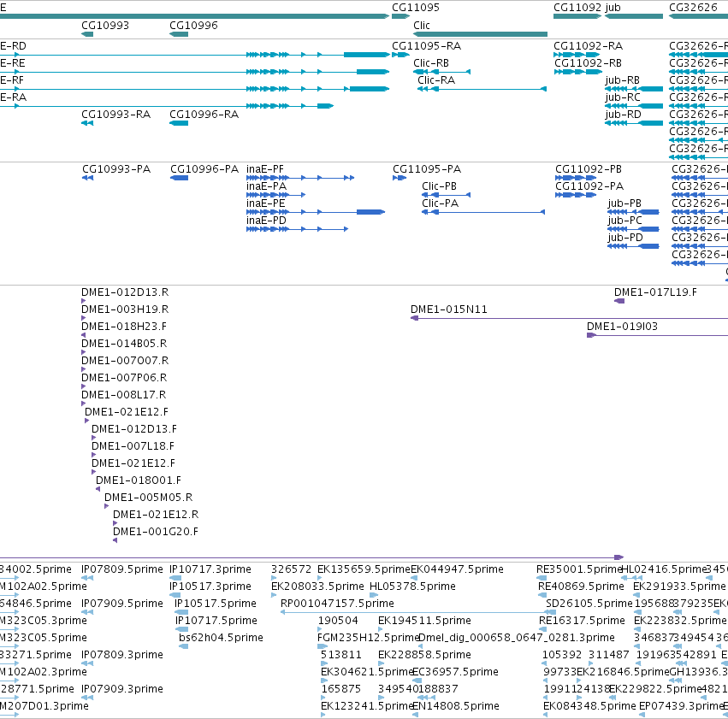Click EST EK208033.5prime
Viewport: 728px width, 719px height.
coord(274,595)
